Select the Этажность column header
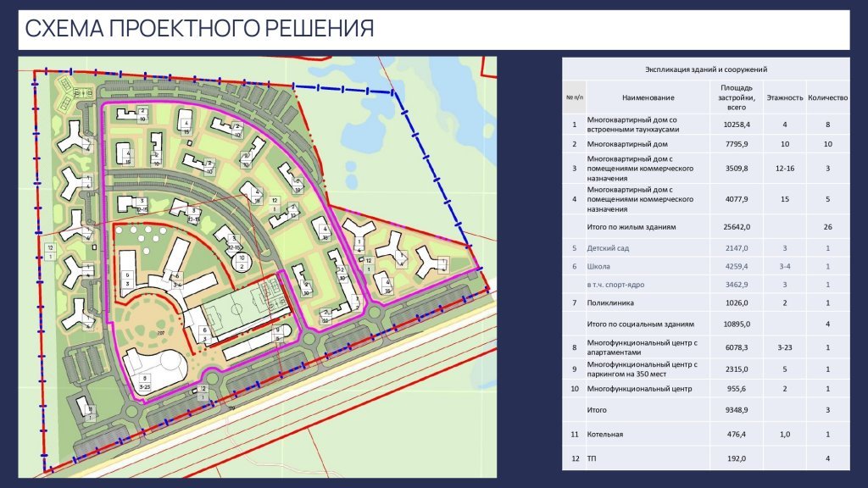Viewport: 868px width, 488px height. (x=784, y=97)
